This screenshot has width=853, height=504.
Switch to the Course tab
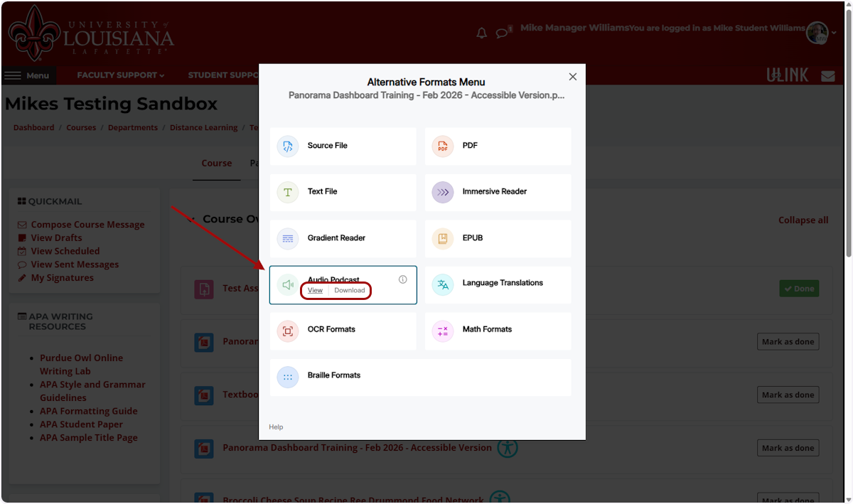pos(216,163)
